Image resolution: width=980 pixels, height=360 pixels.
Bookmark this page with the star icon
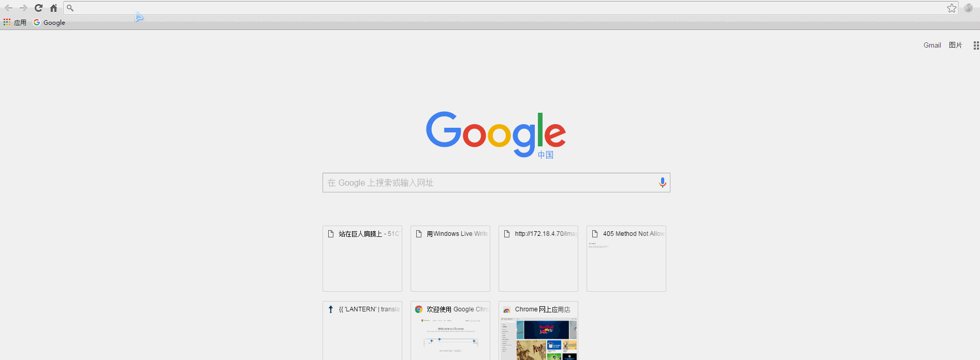click(952, 8)
